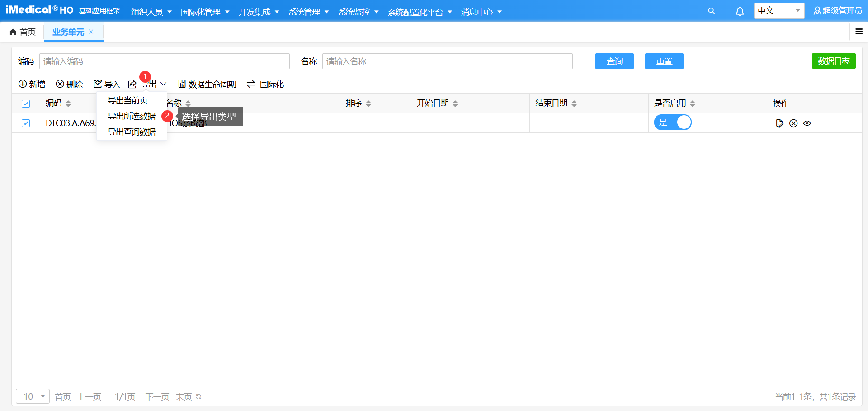868x411 pixels.
Task: Open page size dropdown showing 10
Action: (33, 397)
